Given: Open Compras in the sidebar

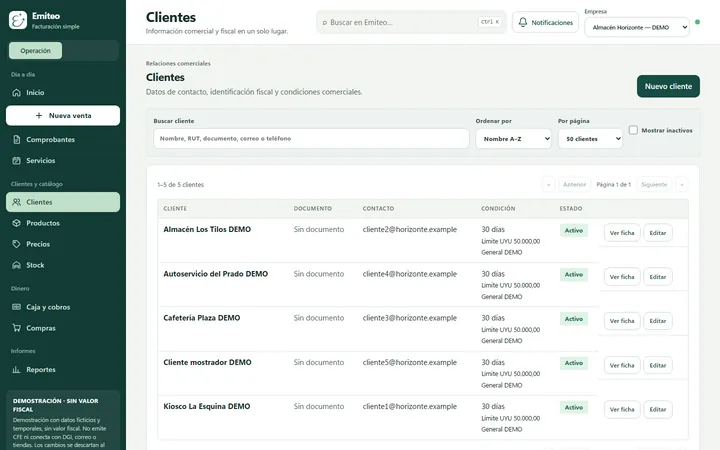Looking at the screenshot, I should (x=63, y=328).
